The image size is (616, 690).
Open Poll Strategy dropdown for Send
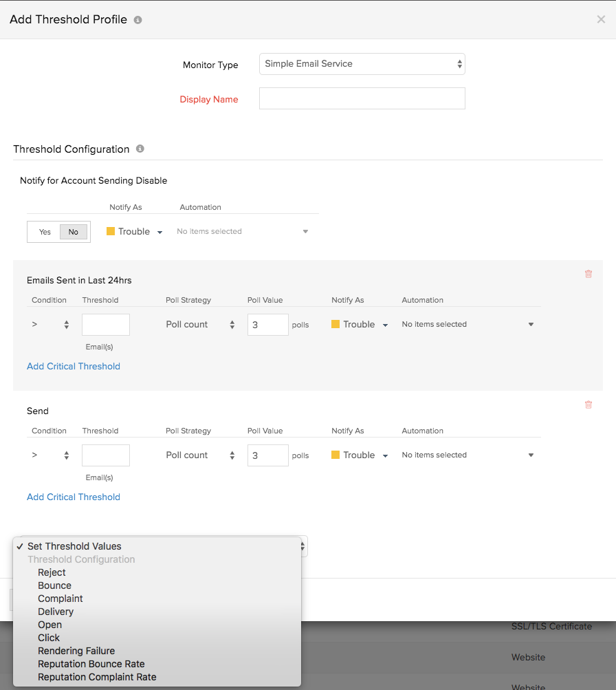(x=201, y=455)
